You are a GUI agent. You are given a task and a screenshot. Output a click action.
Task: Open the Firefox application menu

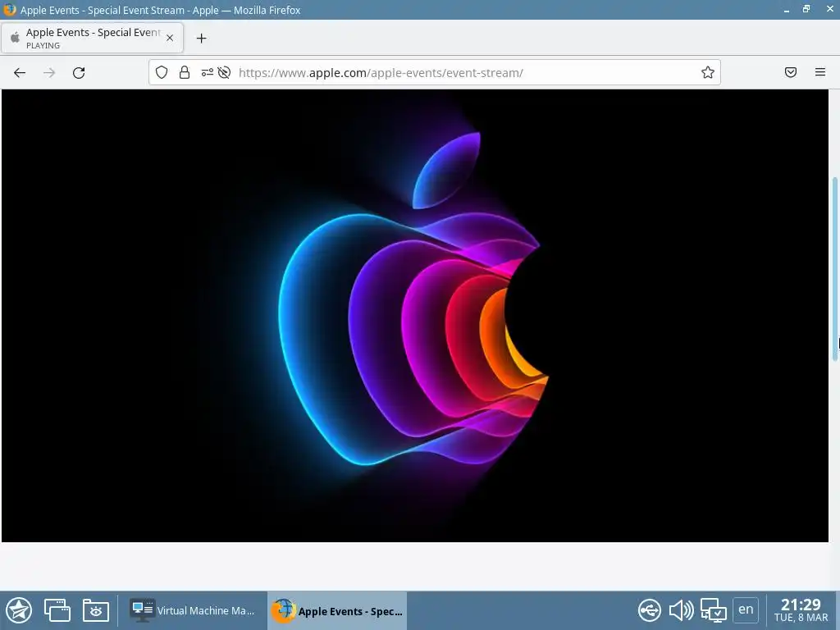[x=820, y=72]
